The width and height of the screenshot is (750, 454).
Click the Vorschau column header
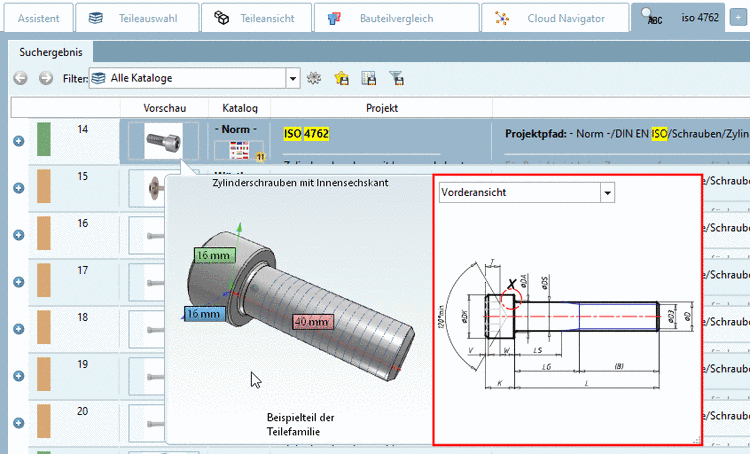[165, 108]
